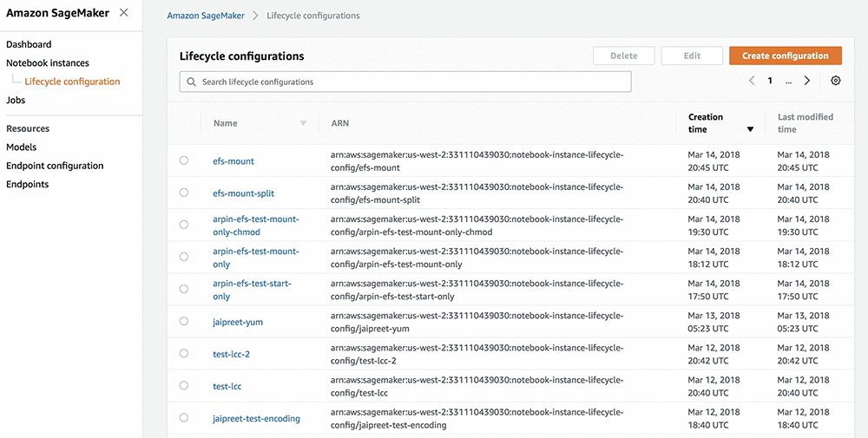
Task: Click the Create configuration button
Action: [785, 56]
